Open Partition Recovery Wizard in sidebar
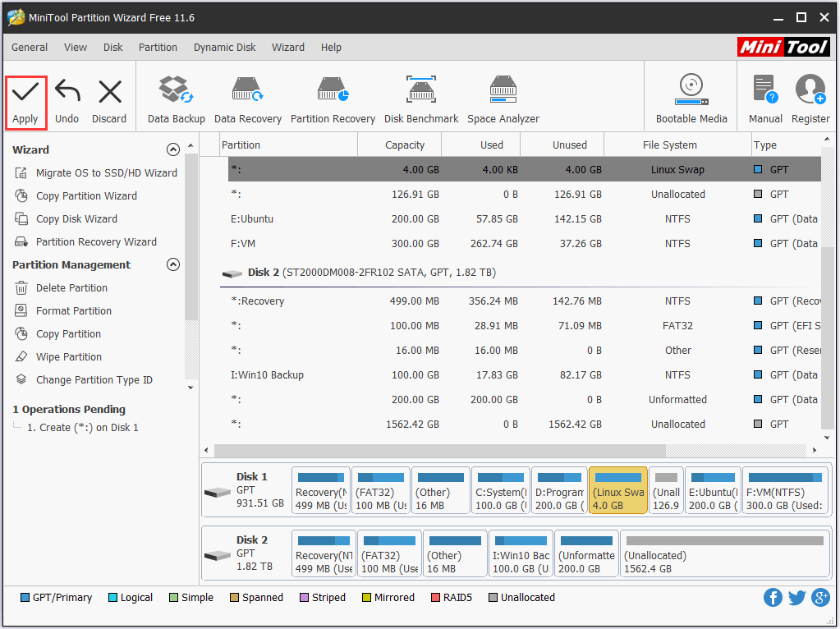840x629 pixels. pyautogui.click(x=85, y=242)
